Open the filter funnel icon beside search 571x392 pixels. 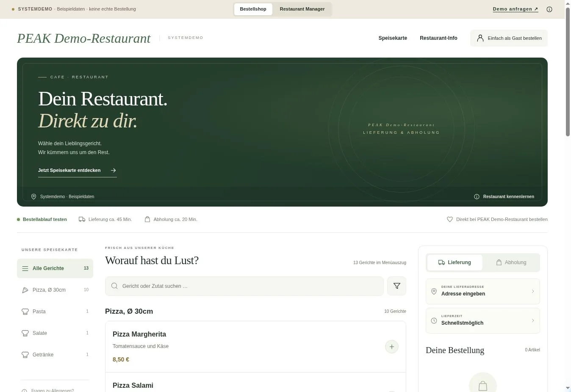(x=397, y=286)
